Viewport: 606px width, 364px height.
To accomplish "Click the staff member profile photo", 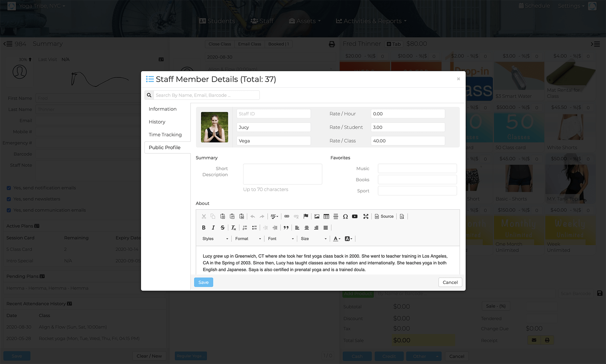I will [x=214, y=127].
